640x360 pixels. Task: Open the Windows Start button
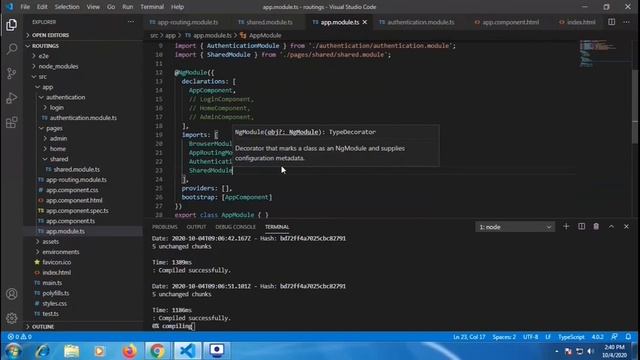[x=12, y=351]
